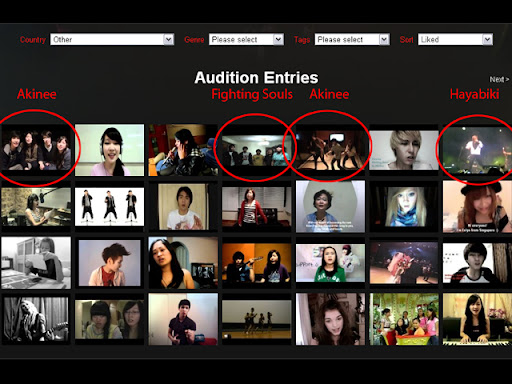Go to the Next page of entries
Image resolution: width=512 pixels, height=384 pixels.
499,79
